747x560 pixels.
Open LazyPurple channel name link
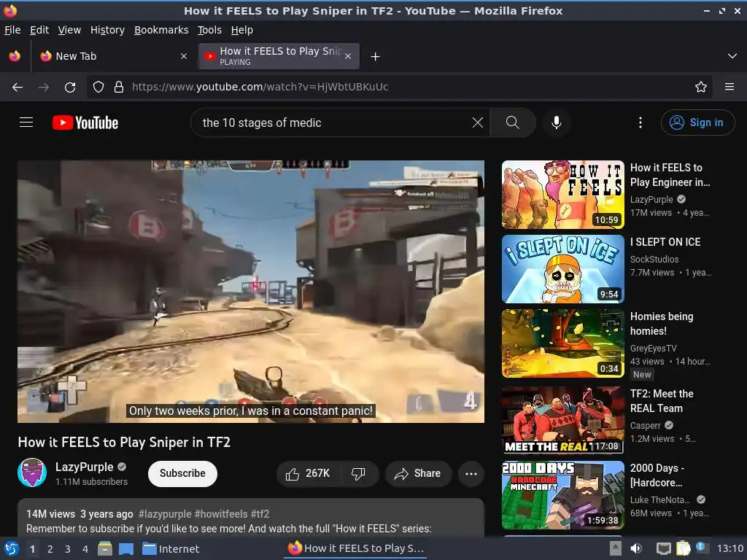pyautogui.click(x=85, y=467)
